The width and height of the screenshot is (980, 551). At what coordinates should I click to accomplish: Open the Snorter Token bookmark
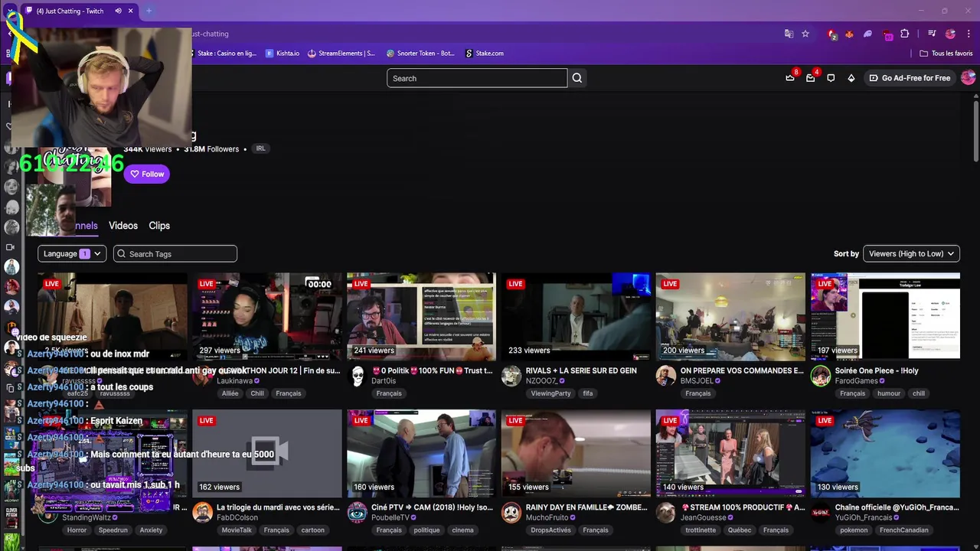(420, 54)
